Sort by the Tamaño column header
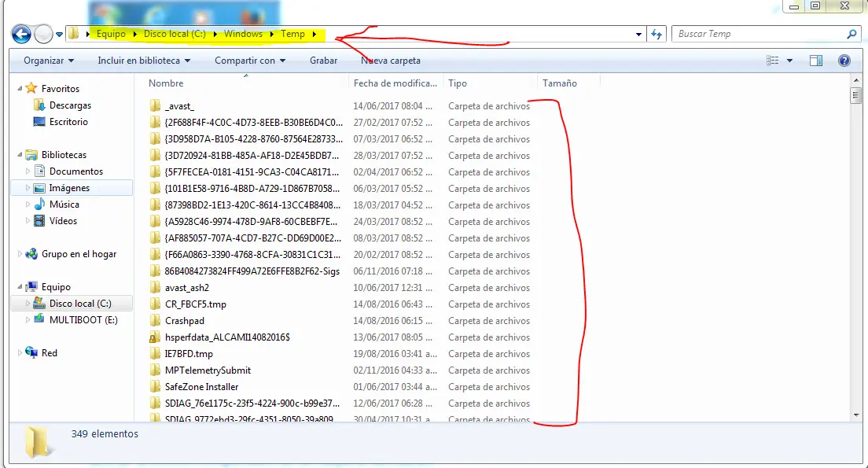The height and width of the screenshot is (468, 868). 560,83
